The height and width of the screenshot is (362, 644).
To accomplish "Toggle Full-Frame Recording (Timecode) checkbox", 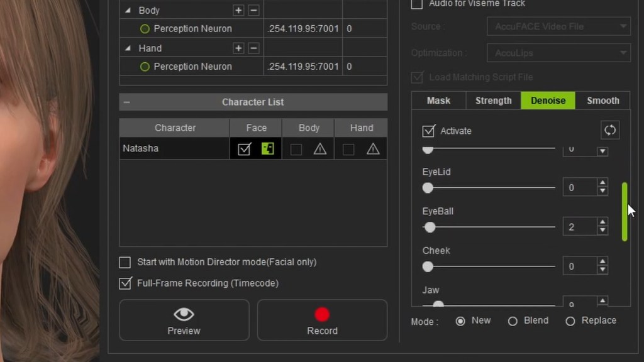I will click(x=125, y=283).
